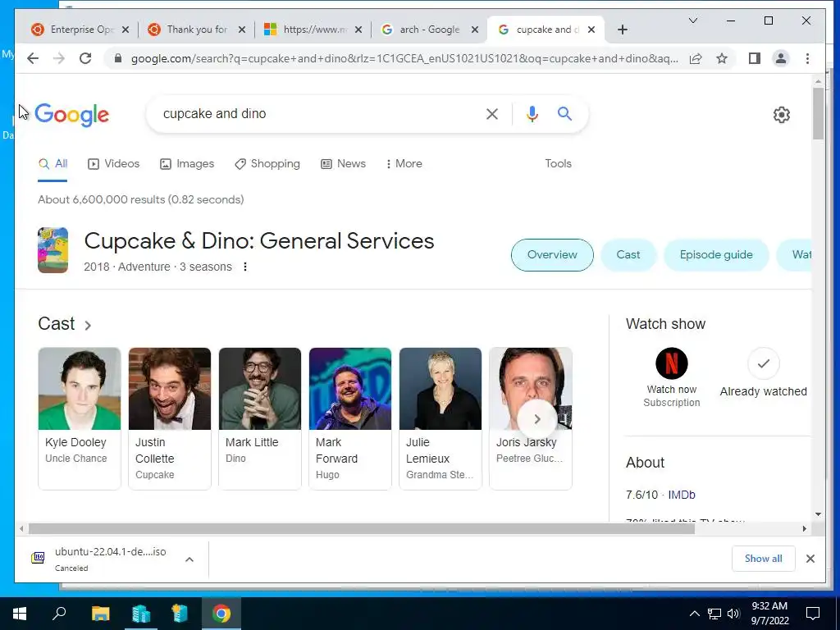Submit search with magnifier icon

pos(564,113)
